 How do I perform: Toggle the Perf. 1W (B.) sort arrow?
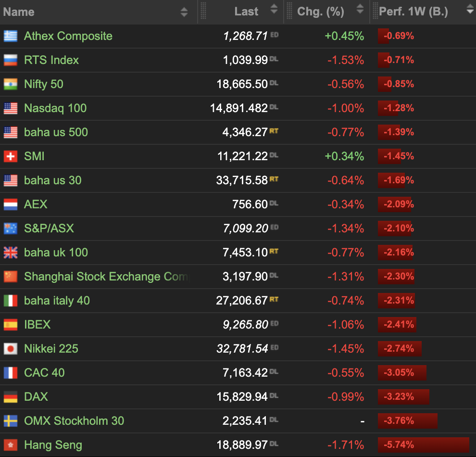click(470, 9)
